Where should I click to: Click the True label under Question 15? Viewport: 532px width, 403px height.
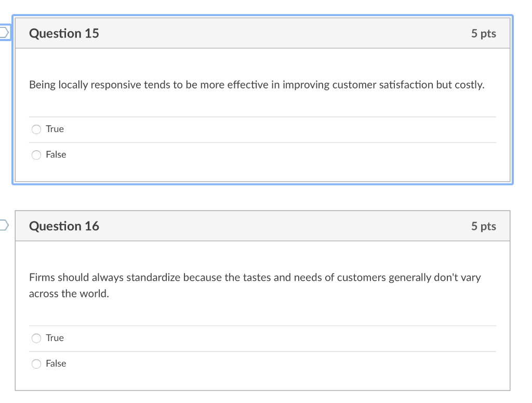pyautogui.click(x=55, y=129)
